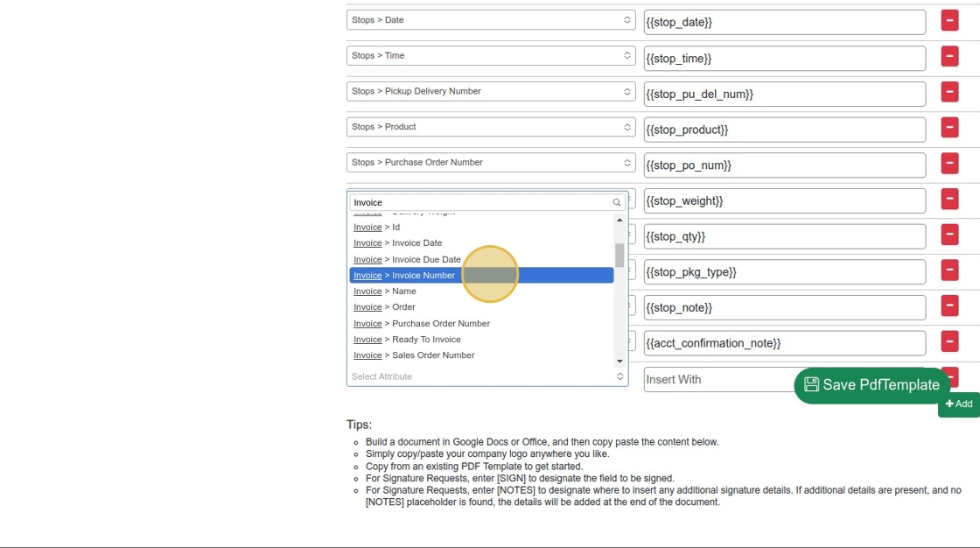
Task: Remove the {{stop_date}} row with minus button
Action: tap(949, 21)
